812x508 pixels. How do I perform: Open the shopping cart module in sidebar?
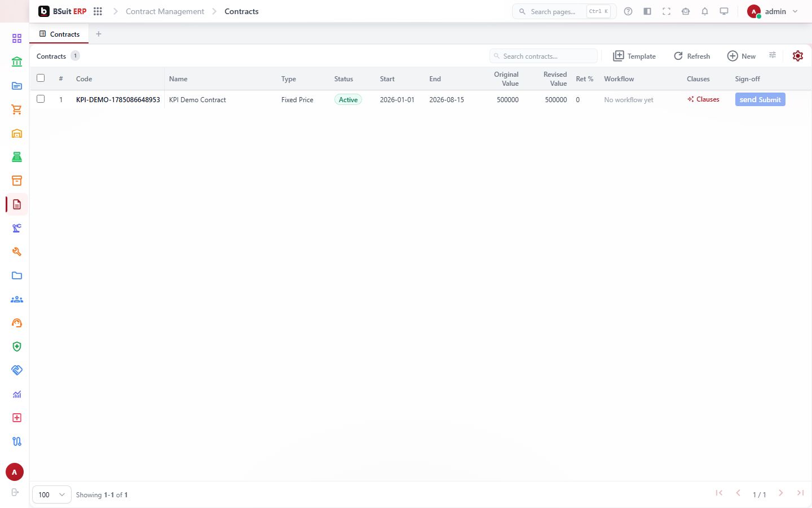coord(17,110)
